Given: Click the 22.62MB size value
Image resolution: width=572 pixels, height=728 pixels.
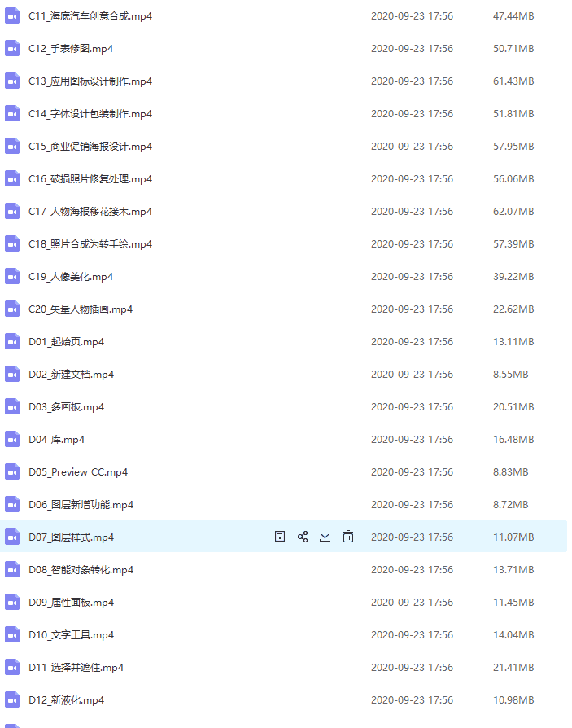Looking at the screenshot, I should click(x=513, y=309).
